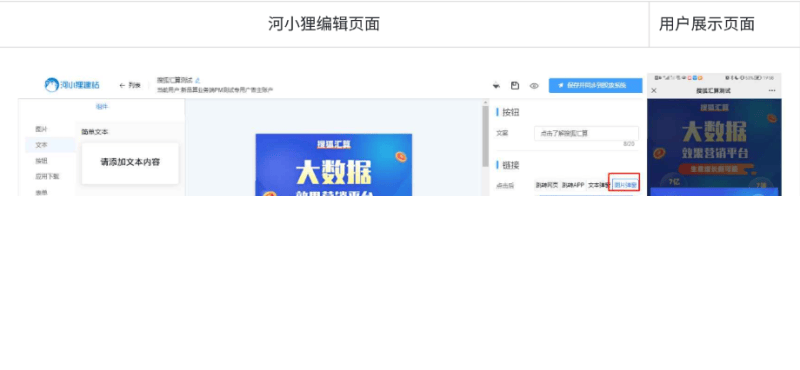Click 保存并同步到投放系统 button
The image size is (800, 370).
[x=595, y=85]
